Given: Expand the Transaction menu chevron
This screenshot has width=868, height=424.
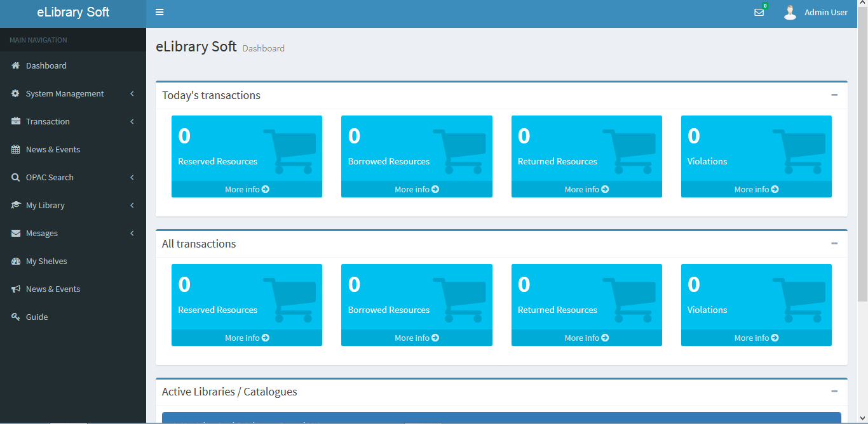Looking at the screenshot, I should [x=132, y=121].
